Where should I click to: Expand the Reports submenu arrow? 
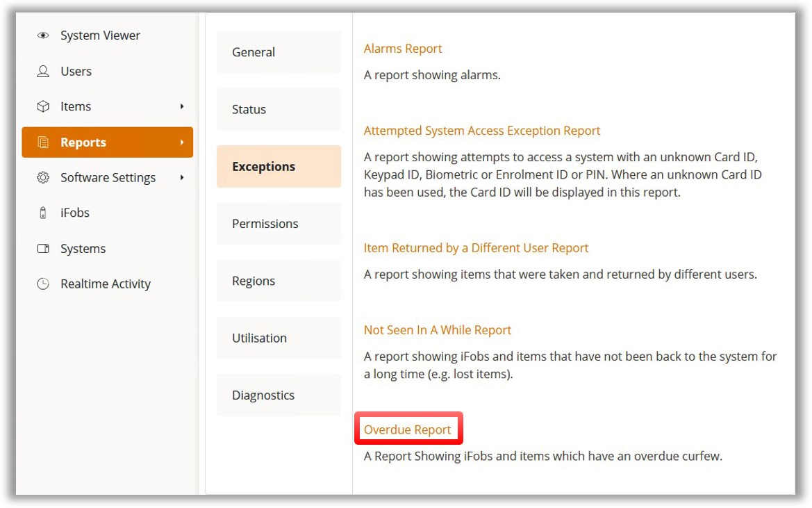182,142
